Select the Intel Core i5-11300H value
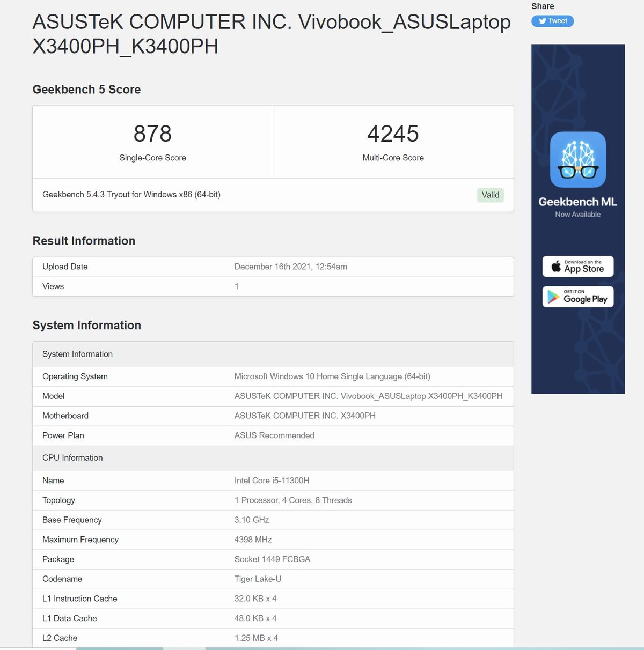 [272, 481]
